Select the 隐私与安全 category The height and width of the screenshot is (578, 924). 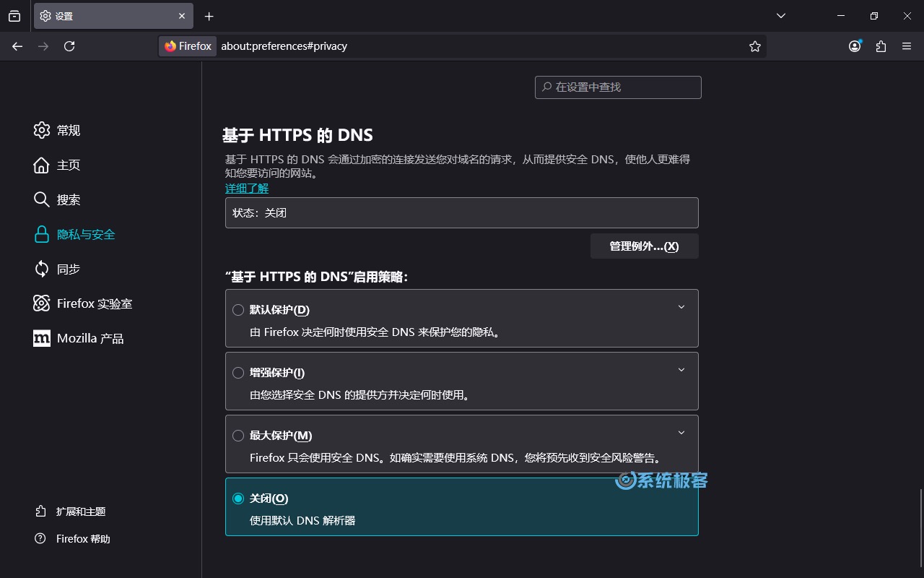click(74, 234)
